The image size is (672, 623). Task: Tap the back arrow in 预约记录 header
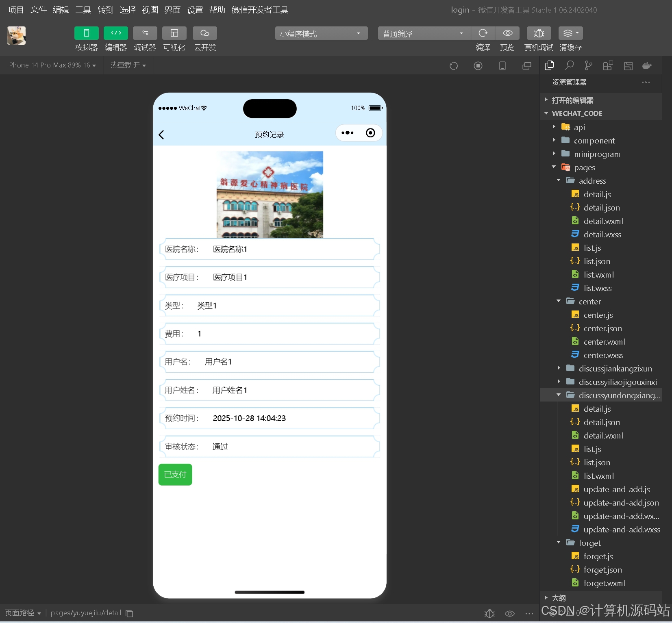point(161,135)
